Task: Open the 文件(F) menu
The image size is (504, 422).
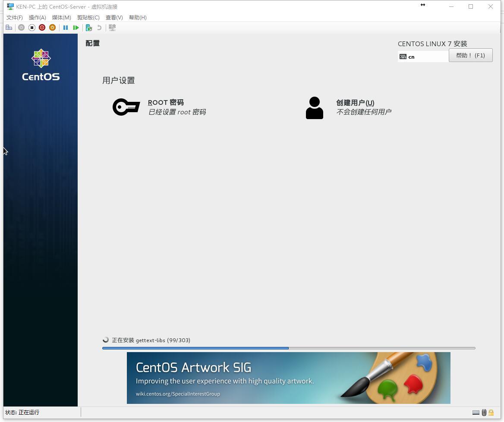Action: pyautogui.click(x=15, y=17)
